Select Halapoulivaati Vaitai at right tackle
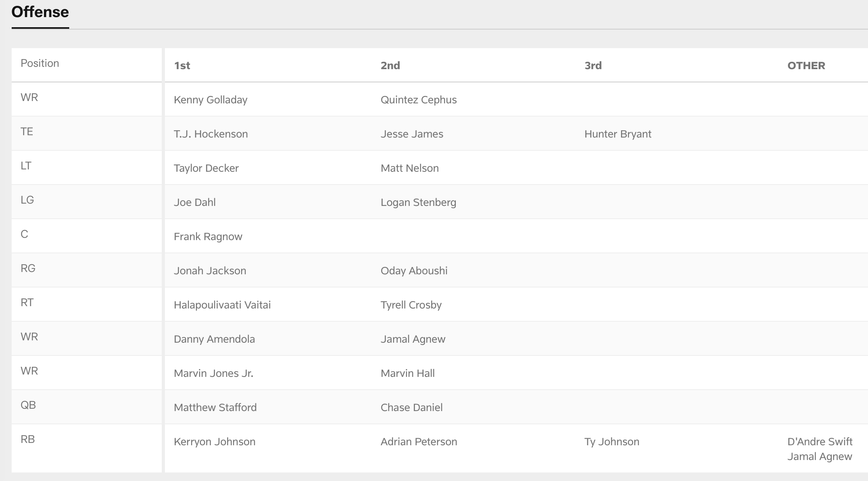 [222, 305]
